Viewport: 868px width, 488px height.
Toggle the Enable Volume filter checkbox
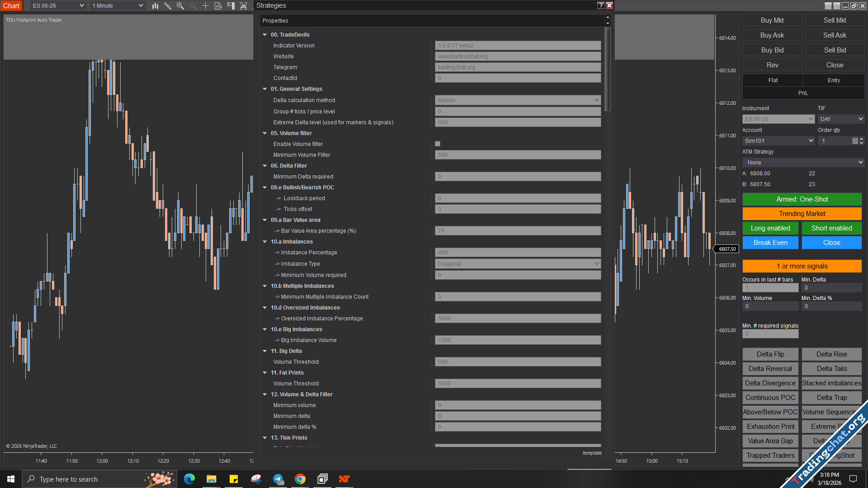pos(438,144)
